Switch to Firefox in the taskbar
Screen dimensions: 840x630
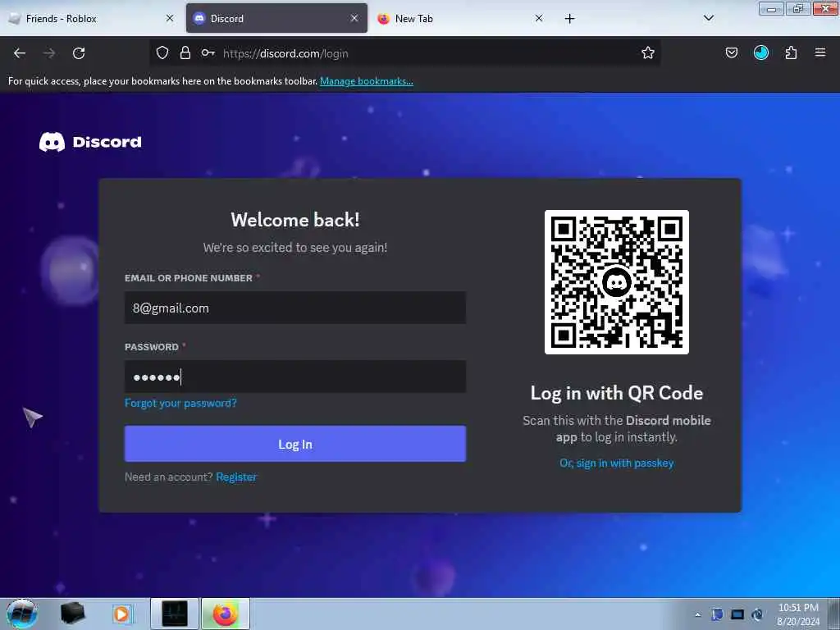coord(226,614)
